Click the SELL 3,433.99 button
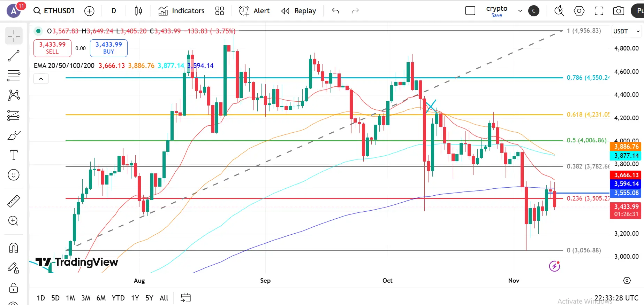Image resolution: width=644 pixels, height=305 pixels. coord(52,48)
